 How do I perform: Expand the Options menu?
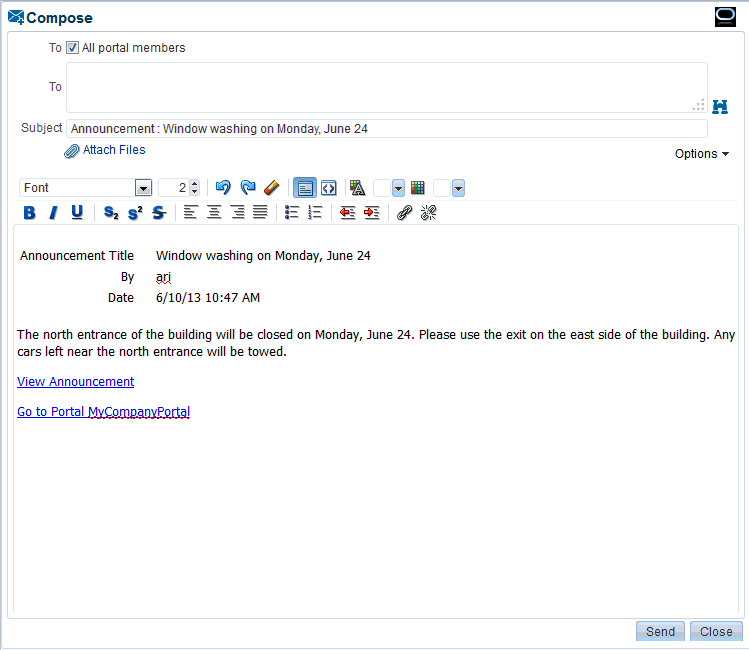[x=702, y=154]
